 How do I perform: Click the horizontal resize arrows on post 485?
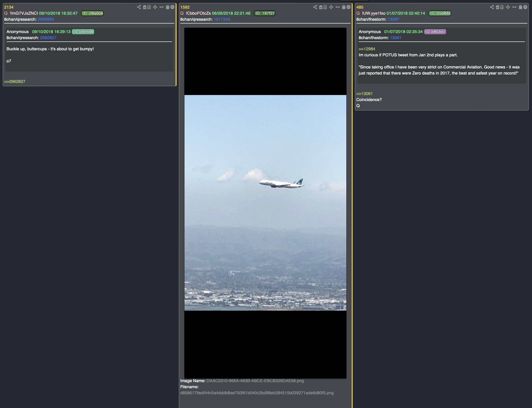coord(515,7)
